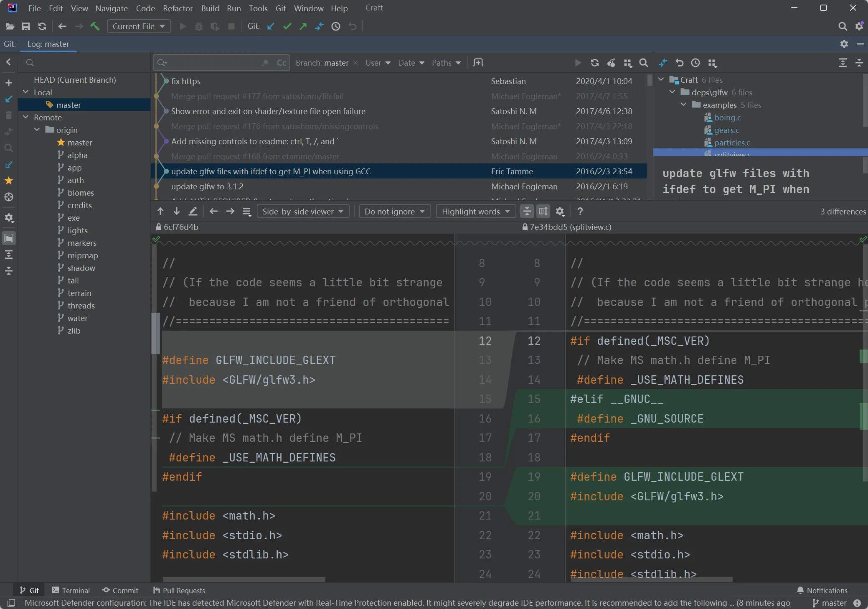Open the Notifications panel
Screen dimensions: 868x609
(822, 590)
